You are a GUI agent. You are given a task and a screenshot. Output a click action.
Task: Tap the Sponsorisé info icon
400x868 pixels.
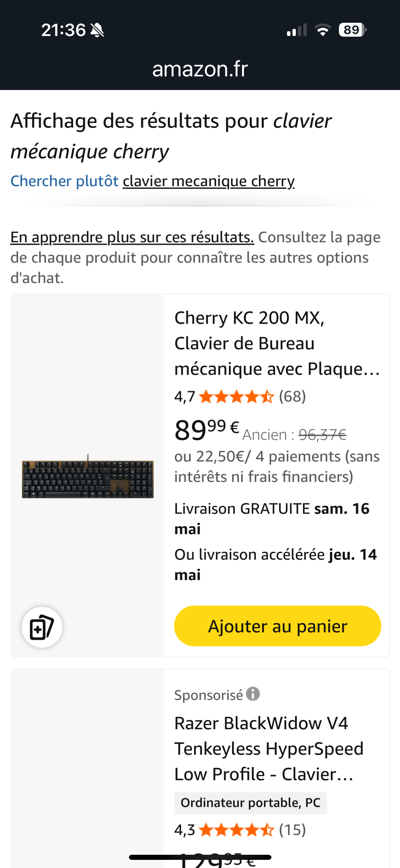point(253,694)
